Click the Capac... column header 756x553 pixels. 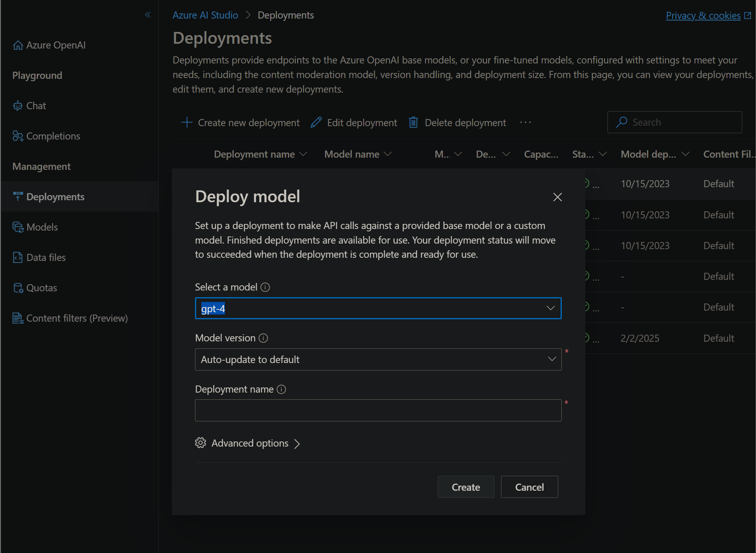(541, 155)
